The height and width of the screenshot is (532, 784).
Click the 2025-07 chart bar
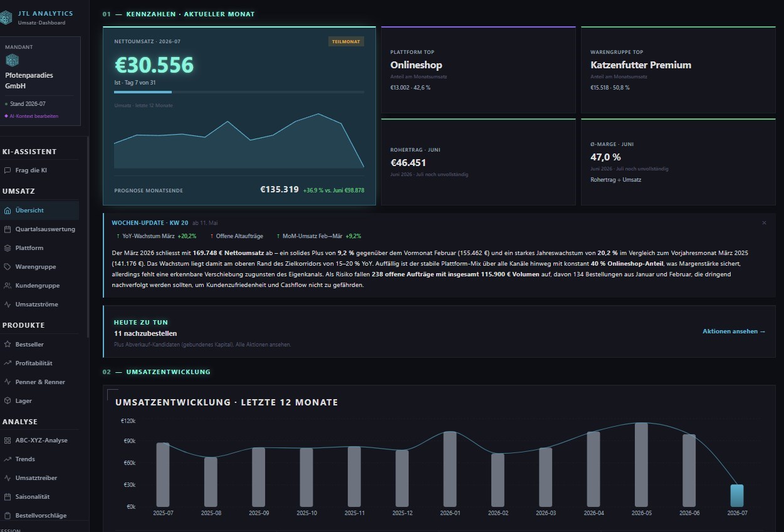(163, 475)
